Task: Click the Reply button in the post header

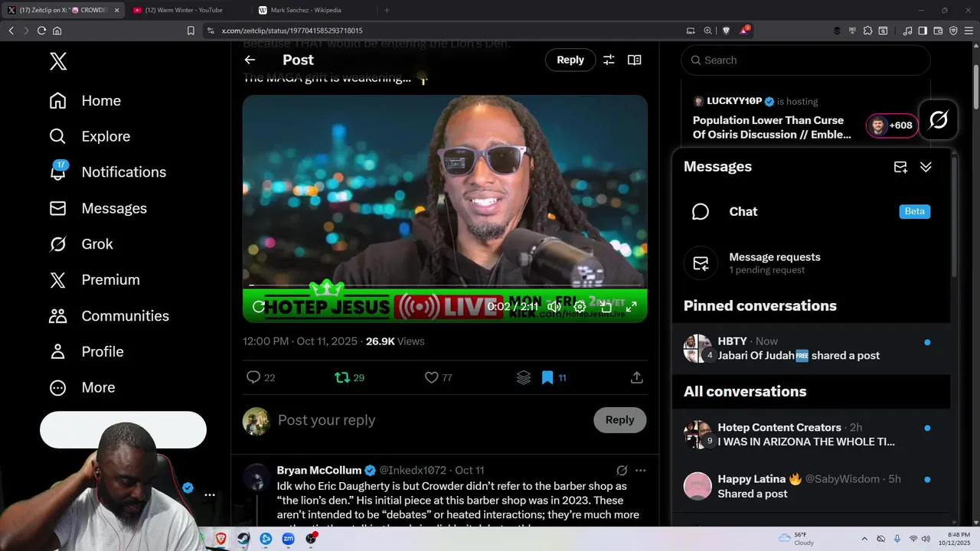Action: [570, 60]
